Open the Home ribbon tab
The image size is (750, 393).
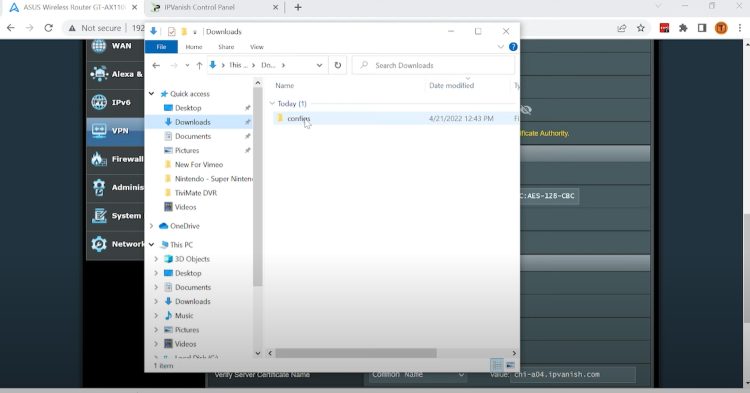pos(194,47)
